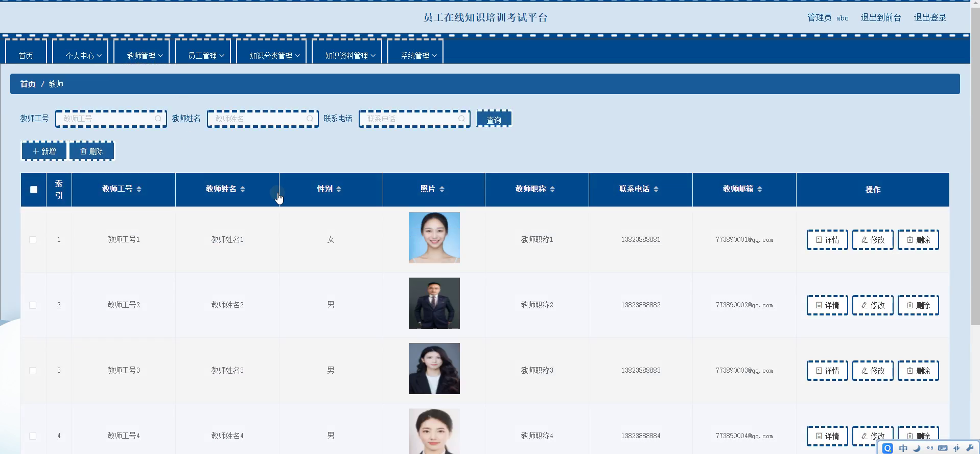Check the row 2 教师工号2 checkbox
The image size is (980, 454).
click(x=33, y=305)
